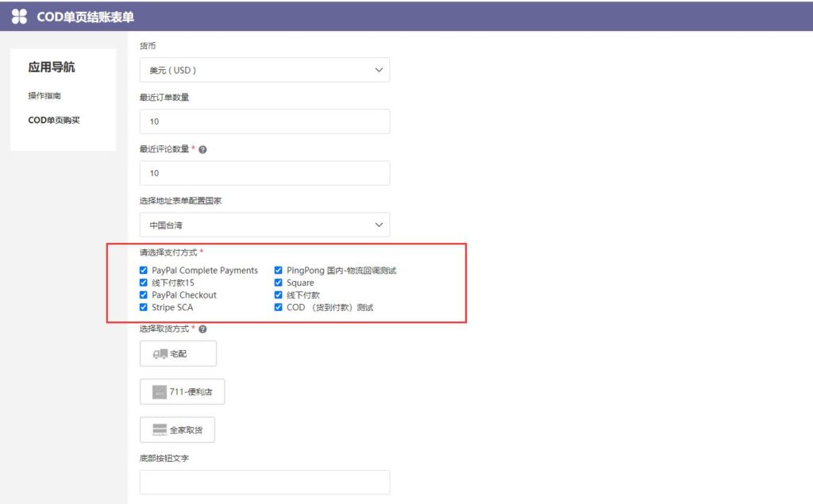Click the truck icon in 宅配 button
Viewport: 813px width, 504px height.
[160, 354]
